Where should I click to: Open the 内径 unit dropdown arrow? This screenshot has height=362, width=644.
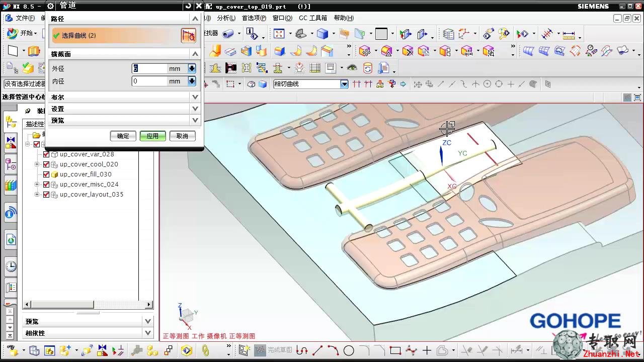coord(192,81)
